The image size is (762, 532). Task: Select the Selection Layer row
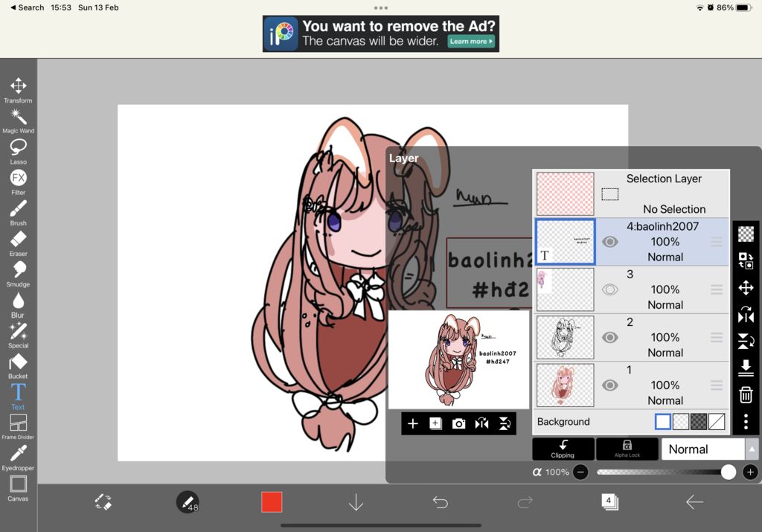point(631,194)
